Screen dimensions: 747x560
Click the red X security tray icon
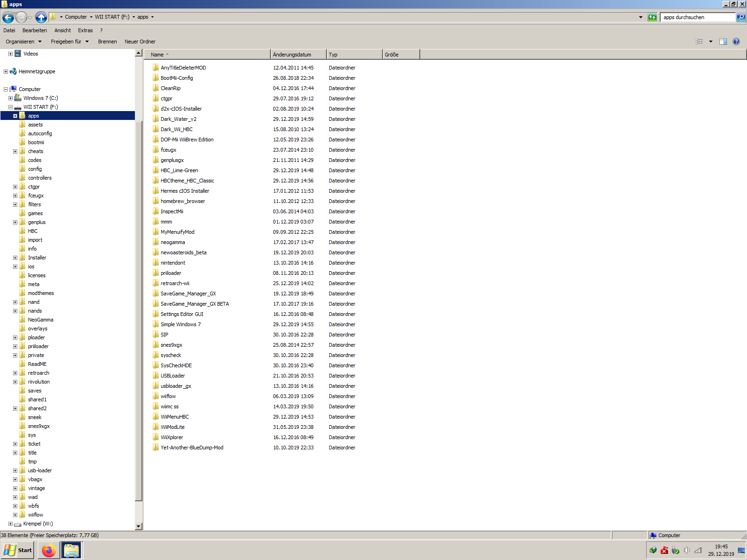point(664,551)
